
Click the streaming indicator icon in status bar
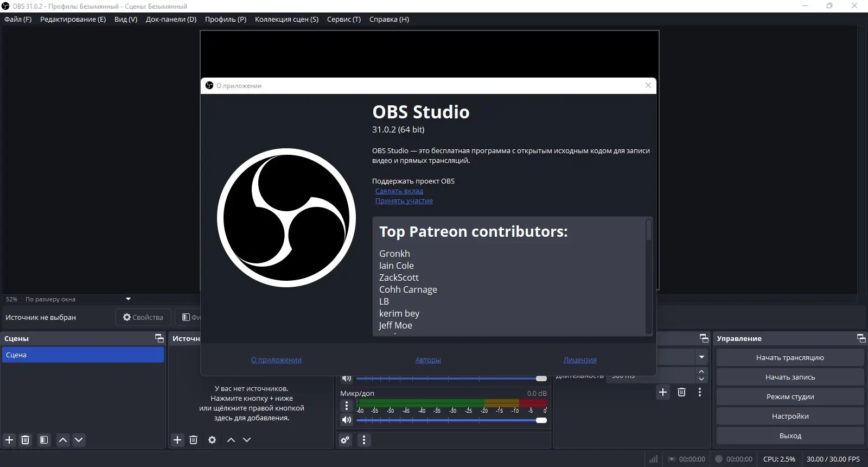point(672,459)
